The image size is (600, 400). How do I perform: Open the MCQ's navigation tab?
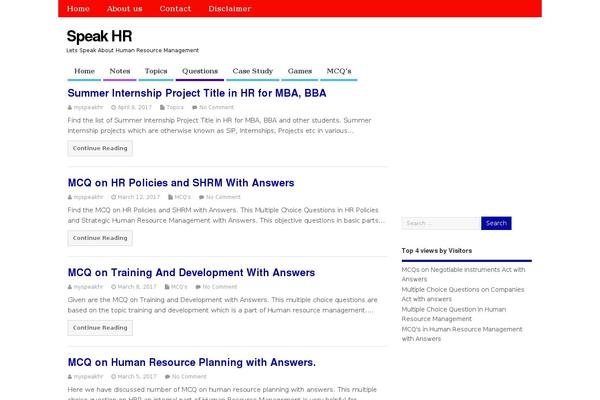click(339, 71)
